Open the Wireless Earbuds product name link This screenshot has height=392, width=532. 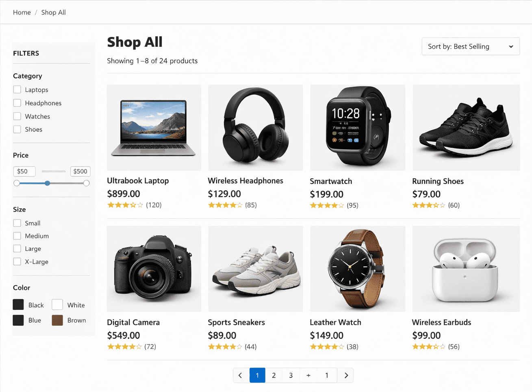coord(441,322)
